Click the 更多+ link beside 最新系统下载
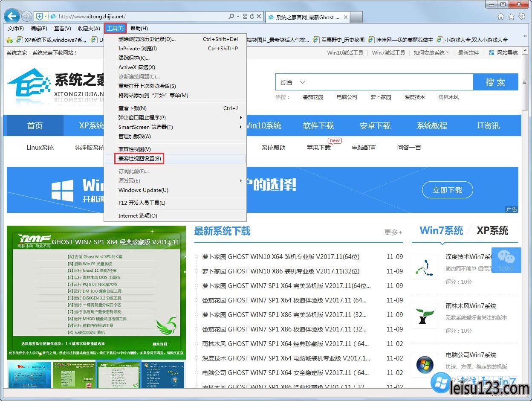Viewport: 532px width, 401px height. click(x=393, y=232)
